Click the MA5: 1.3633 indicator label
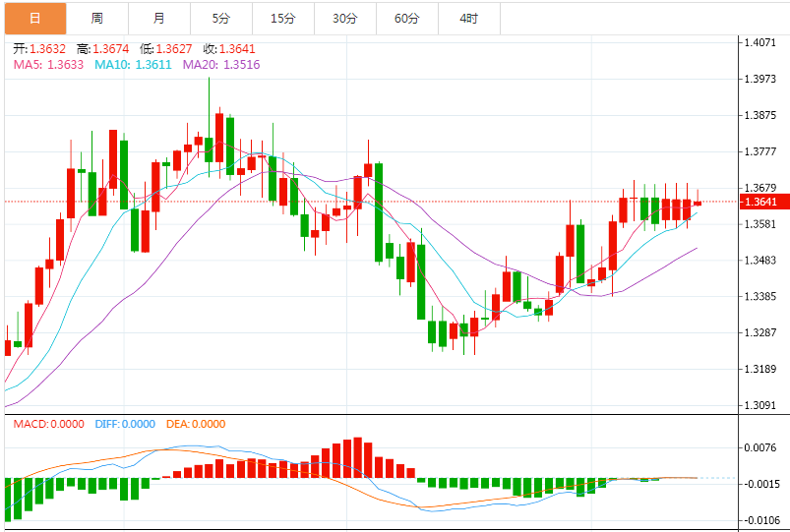Viewport: 790px width, 532px height. 48,65
